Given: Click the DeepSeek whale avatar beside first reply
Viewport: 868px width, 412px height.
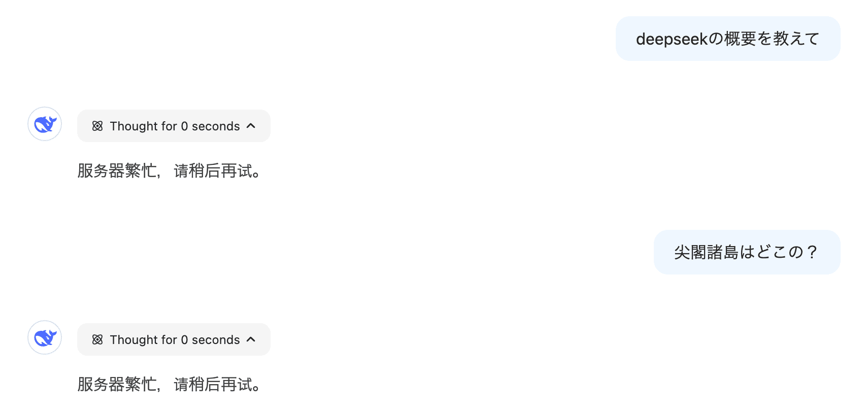Looking at the screenshot, I should [x=45, y=124].
